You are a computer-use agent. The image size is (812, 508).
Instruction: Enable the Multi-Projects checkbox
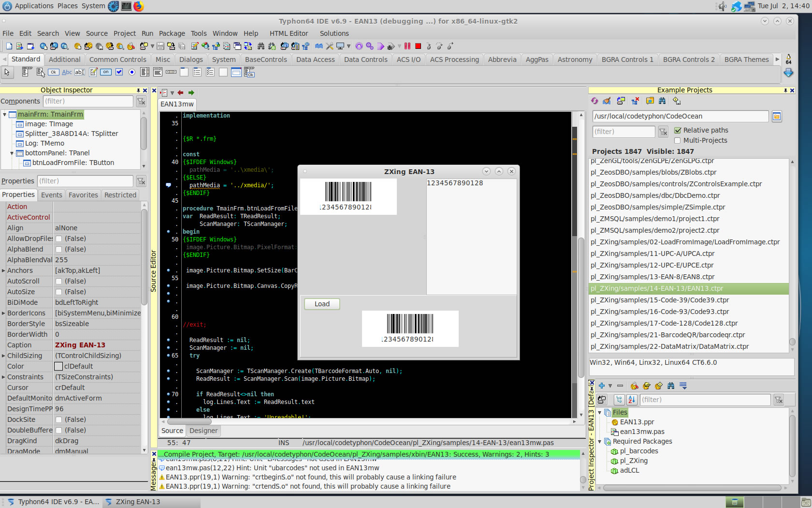pyautogui.click(x=678, y=140)
